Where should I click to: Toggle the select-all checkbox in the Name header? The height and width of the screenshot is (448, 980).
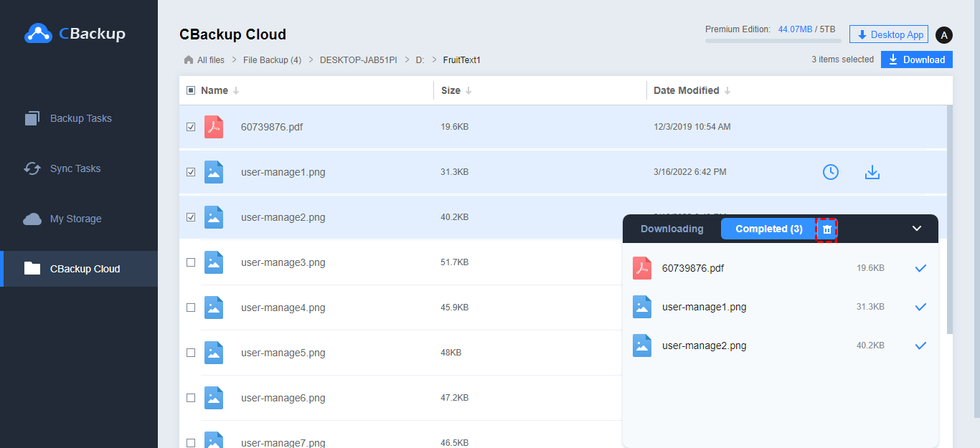(x=191, y=90)
